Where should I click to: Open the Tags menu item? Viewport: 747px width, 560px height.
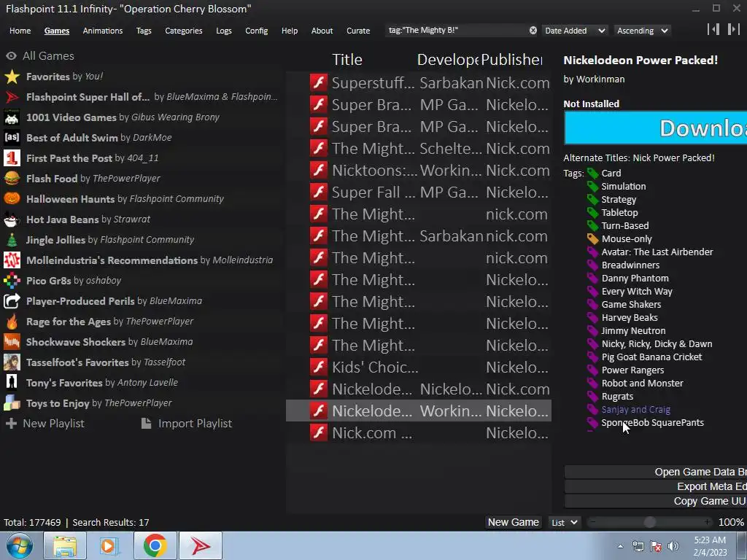tap(144, 31)
